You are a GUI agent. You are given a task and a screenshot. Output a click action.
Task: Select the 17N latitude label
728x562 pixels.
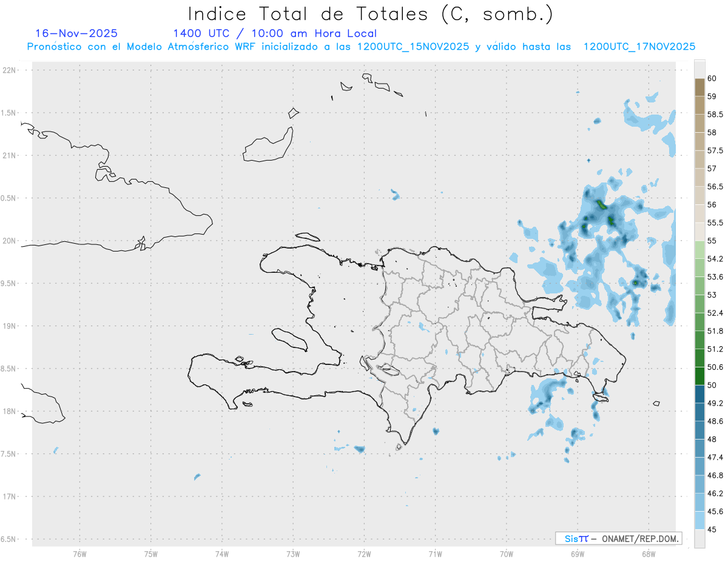point(10,497)
